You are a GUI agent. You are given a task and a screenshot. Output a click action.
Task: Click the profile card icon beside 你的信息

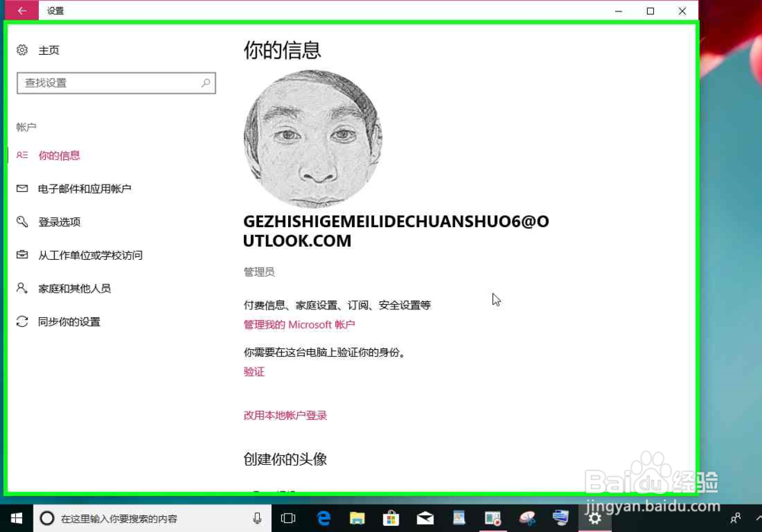pos(22,155)
